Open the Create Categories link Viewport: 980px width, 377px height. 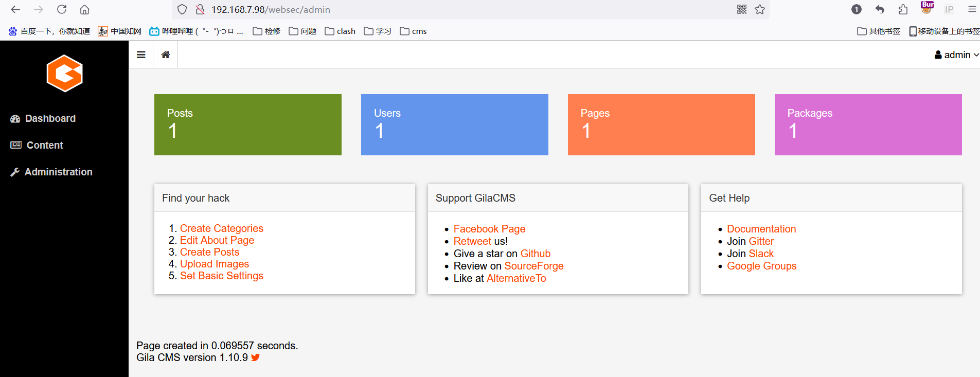click(x=222, y=228)
